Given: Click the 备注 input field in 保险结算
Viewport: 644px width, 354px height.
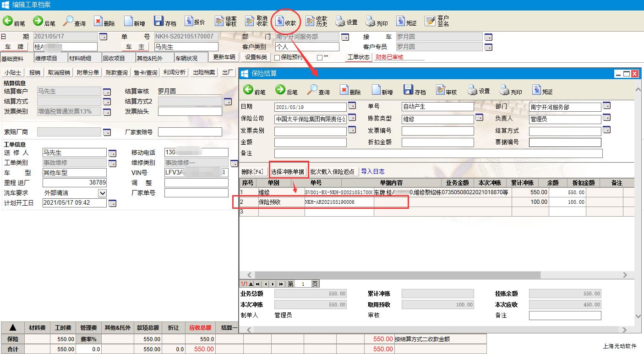Looking at the screenshot, I should coord(438,153).
